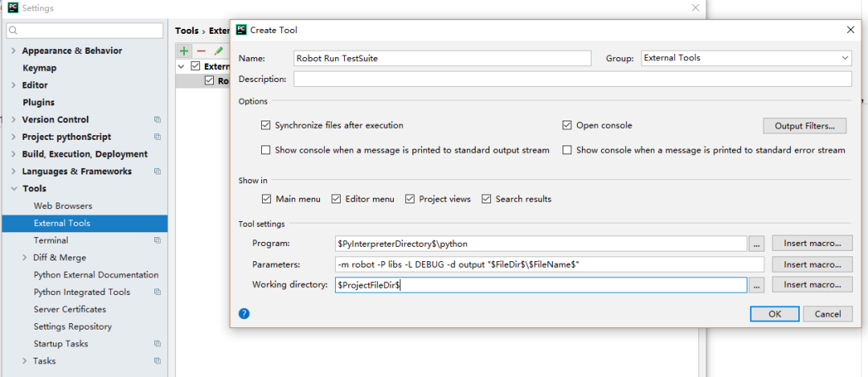The width and height of the screenshot is (868, 377).
Task: Open the Keymap settings page
Action: 39,68
